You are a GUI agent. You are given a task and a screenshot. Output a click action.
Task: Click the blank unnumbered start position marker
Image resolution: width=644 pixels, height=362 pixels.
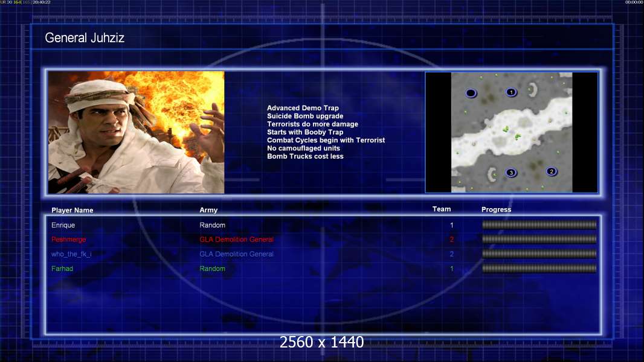pos(471,93)
